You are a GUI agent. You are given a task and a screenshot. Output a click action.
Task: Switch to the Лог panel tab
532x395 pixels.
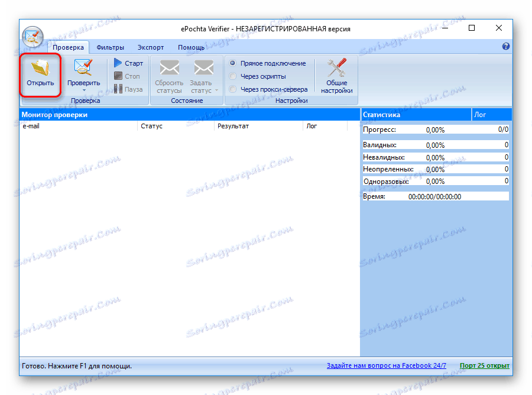492,115
